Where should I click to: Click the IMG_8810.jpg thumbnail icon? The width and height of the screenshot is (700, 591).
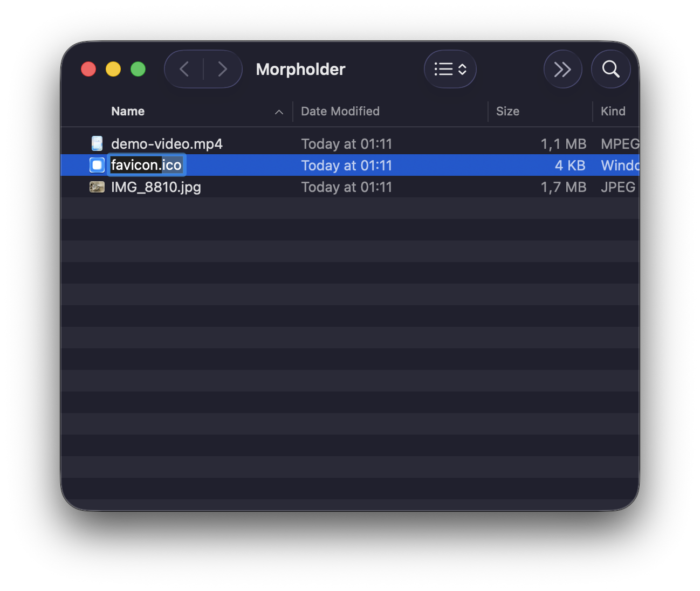pyautogui.click(x=97, y=187)
